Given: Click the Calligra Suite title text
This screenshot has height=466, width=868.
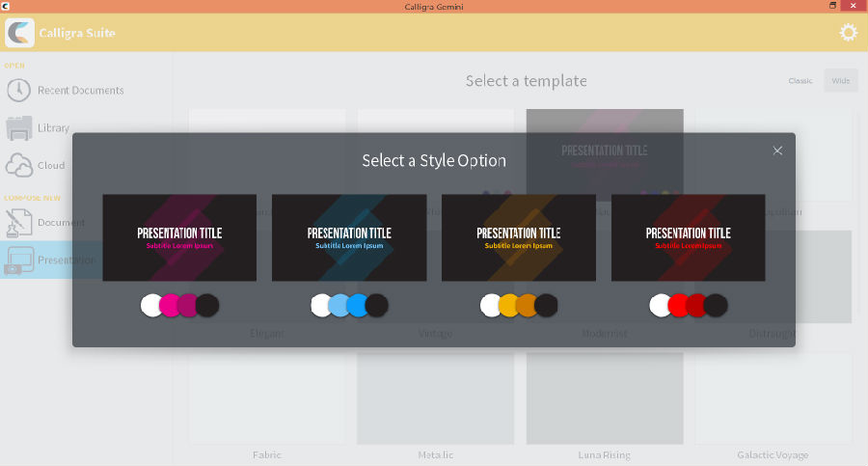Looking at the screenshot, I should pyautogui.click(x=77, y=33).
